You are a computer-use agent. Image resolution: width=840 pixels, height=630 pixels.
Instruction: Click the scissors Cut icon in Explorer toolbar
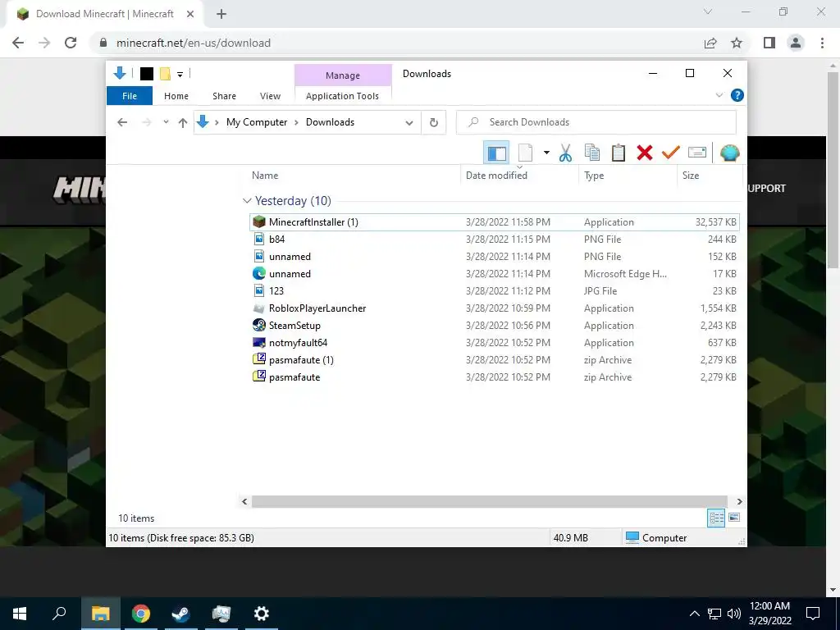point(565,153)
